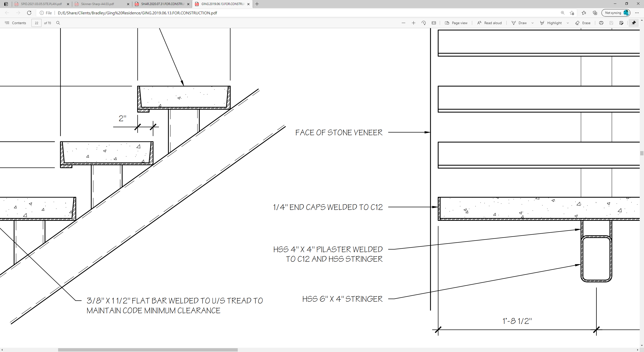Viewport: 644px width, 352px height.
Task: Open the Page view options
Action: pyautogui.click(x=456, y=23)
